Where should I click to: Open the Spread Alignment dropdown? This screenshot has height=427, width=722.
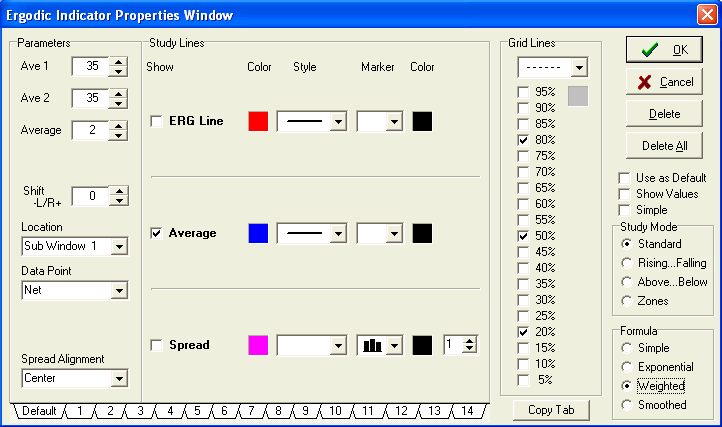(x=119, y=378)
